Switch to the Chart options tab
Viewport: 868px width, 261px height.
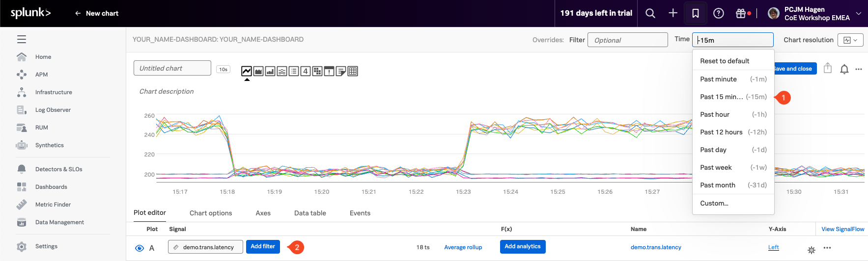(211, 213)
